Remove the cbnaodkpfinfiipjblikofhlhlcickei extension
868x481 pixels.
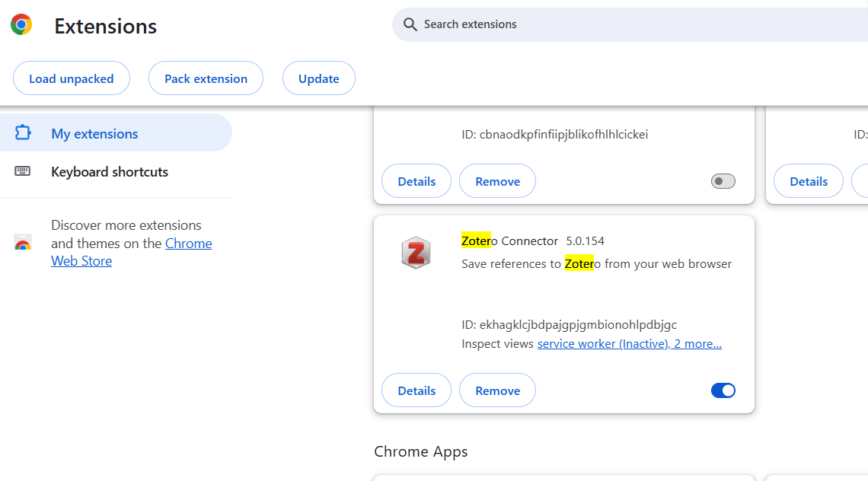(498, 181)
